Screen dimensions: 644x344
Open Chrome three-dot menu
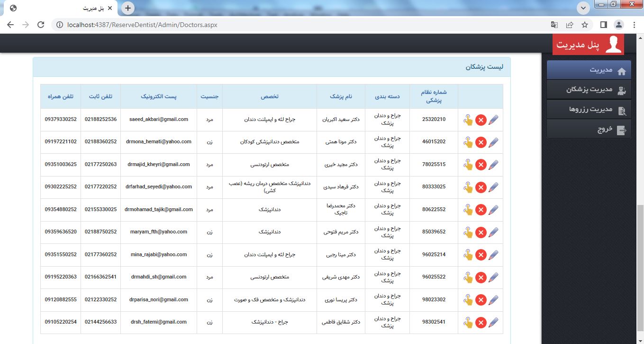634,25
